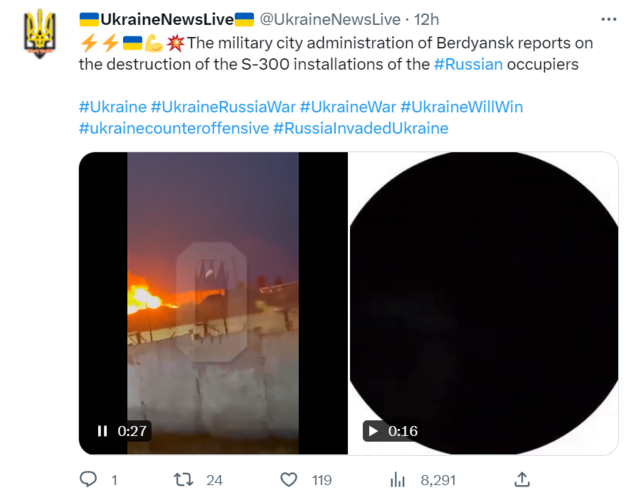Open the 12h timestamp permalink
This screenshot has height=500, width=631.
point(426,19)
